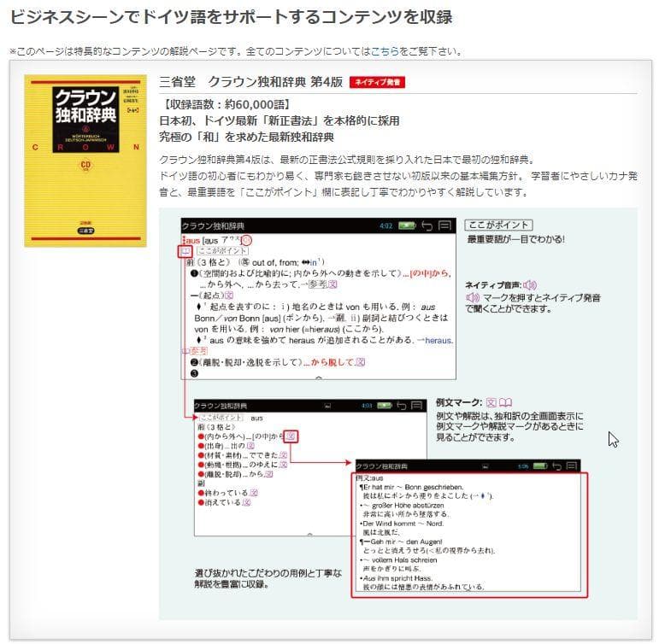Tap the up chevron below the 4:03 screen
This screenshot has width=665, height=644.
pos(310,535)
